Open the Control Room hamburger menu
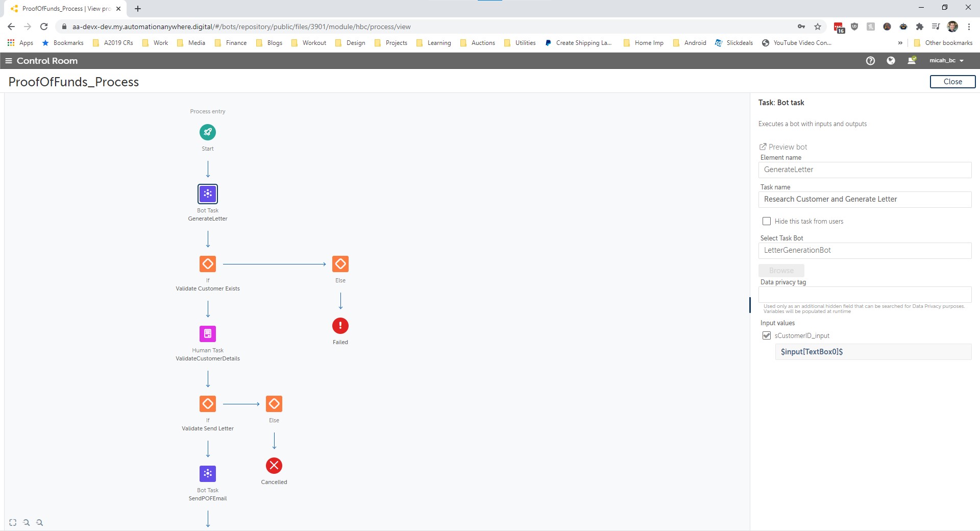Image resolution: width=980 pixels, height=531 pixels. pyautogui.click(x=8, y=61)
